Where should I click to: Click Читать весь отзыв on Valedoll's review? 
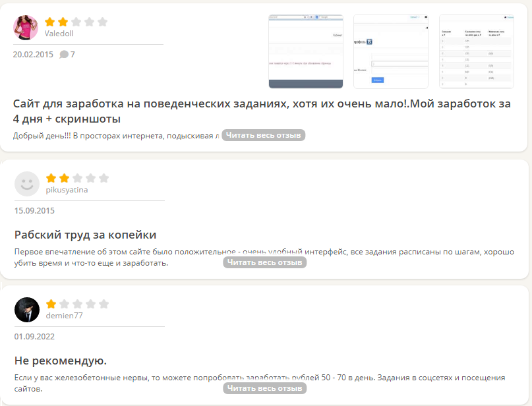(264, 134)
